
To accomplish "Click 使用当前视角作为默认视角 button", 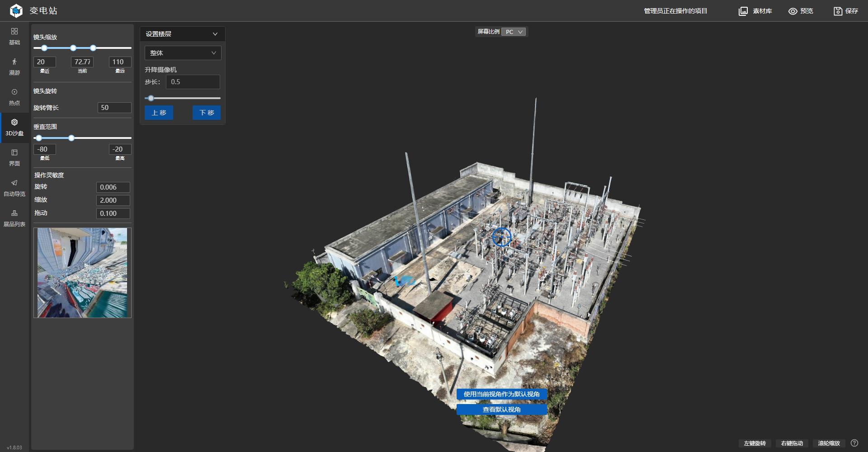I will [x=501, y=394].
